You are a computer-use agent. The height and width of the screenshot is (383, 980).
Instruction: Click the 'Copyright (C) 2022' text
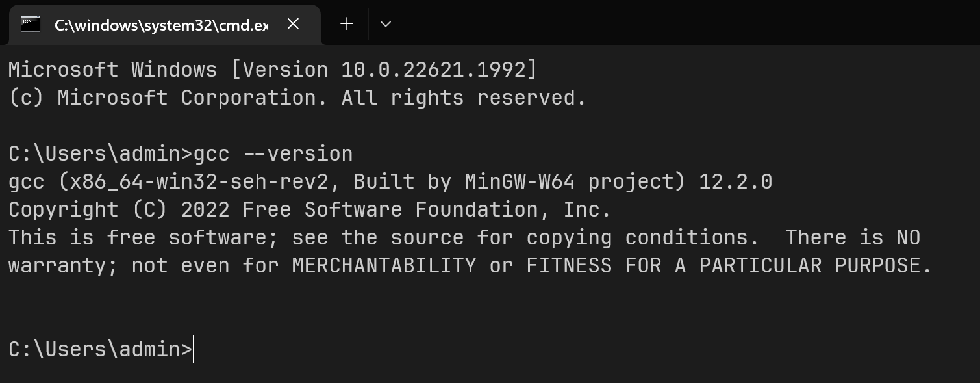[x=119, y=209]
